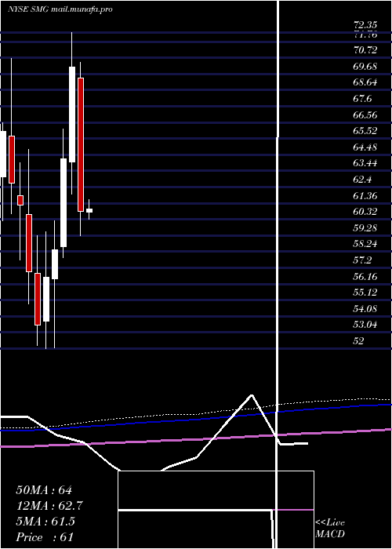Select the 72.35 price axis label
This screenshot has width=392, height=549.
point(365,25)
